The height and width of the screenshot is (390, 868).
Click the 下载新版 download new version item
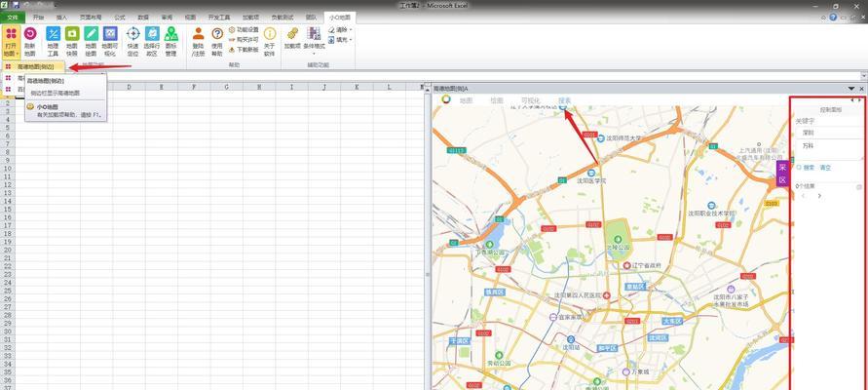click(244, 50)
